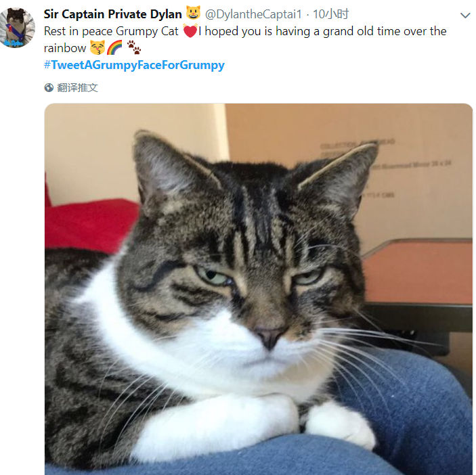Click the red heart emoji in tweet

(x=190, y=31)
